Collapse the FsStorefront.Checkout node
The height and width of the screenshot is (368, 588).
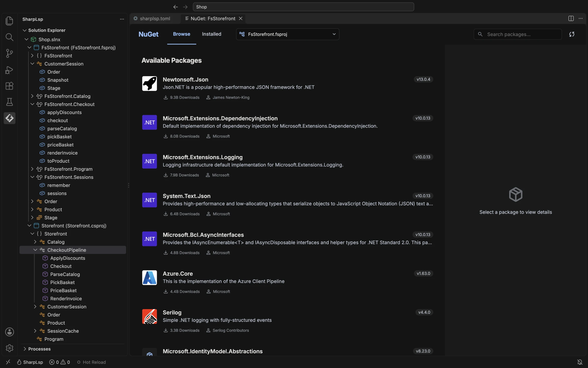point(32,104)
